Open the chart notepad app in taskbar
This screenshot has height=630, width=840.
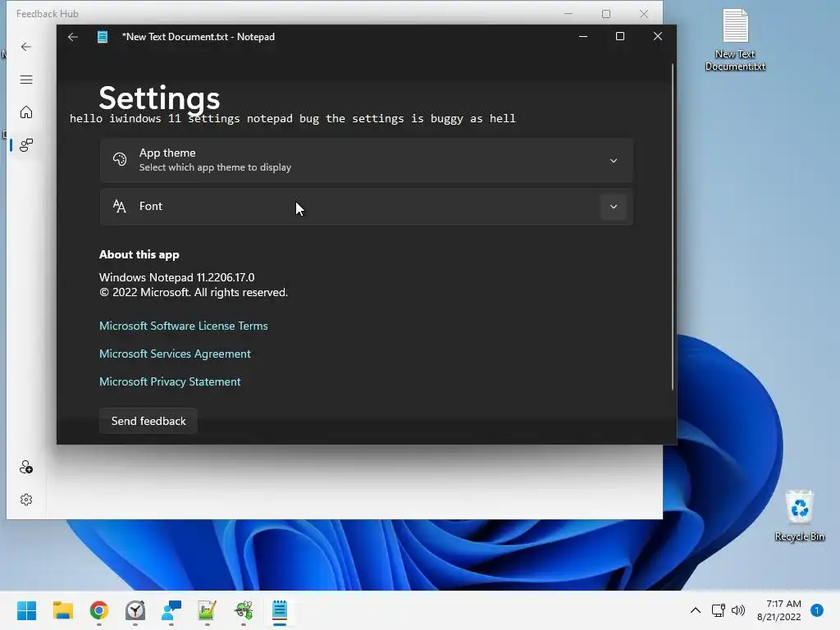click(208, 610)
